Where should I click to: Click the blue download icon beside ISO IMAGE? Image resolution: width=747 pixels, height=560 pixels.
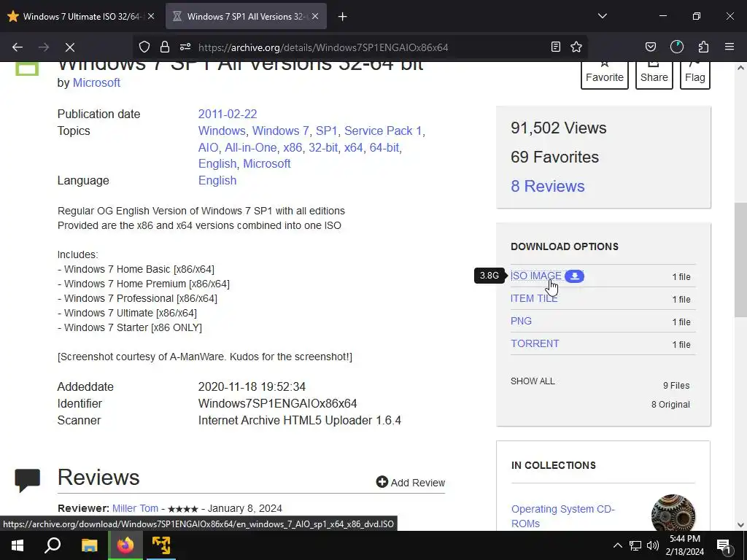[x=575, y=276]
